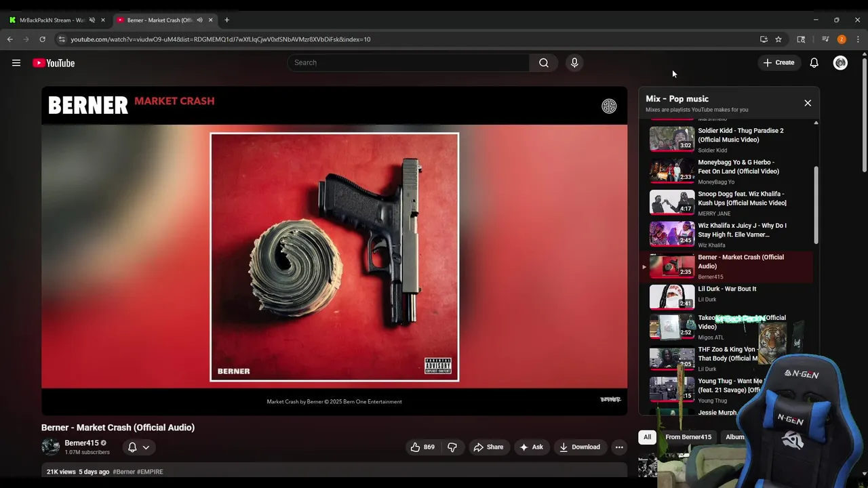The height and width of the screenshot is (488, 868).
Task: Play Moneybagg Yo & G Herbo - Feet On Land
Action: pos(726,171)
